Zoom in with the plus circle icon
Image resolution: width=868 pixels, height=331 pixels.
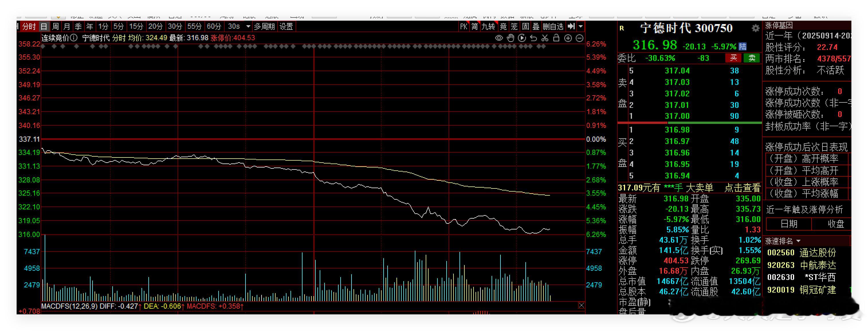pyautogui.click(x=568, y=38)
